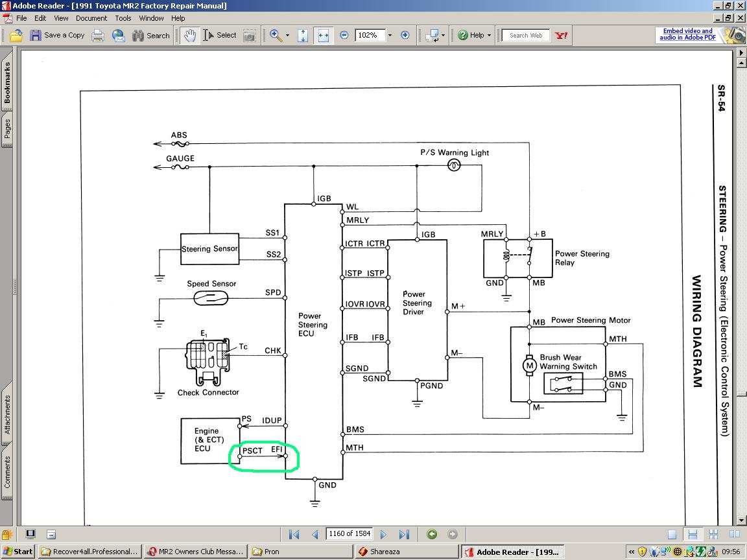
Task: Expand the Help dropdown in toolbar
Action: pos(489,36)
